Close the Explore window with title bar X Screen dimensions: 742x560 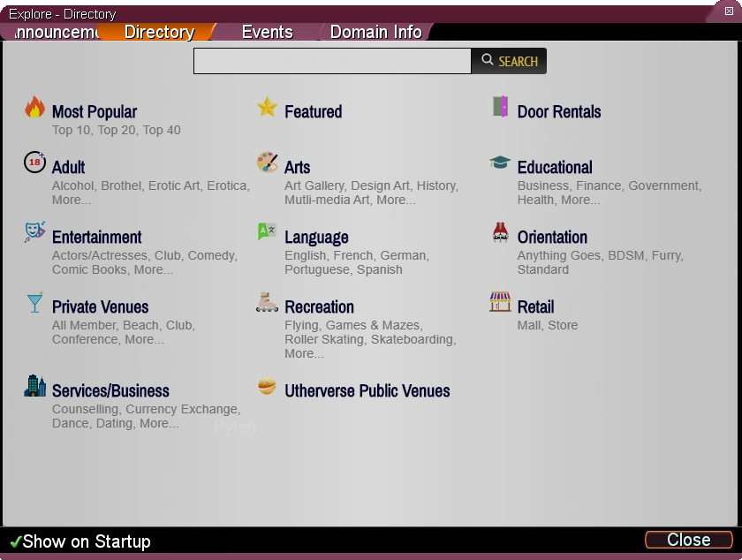point(730,11)
